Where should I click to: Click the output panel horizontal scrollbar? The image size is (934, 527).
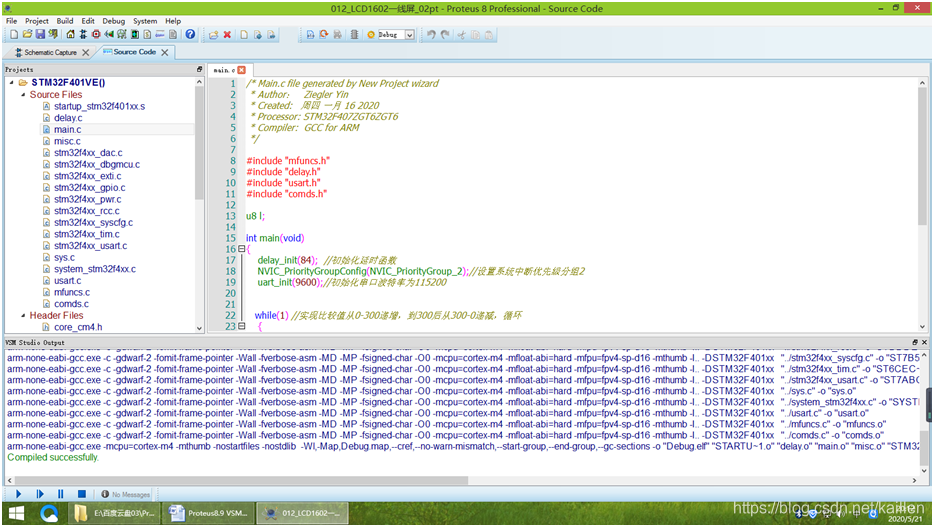[x=241, y=480]
